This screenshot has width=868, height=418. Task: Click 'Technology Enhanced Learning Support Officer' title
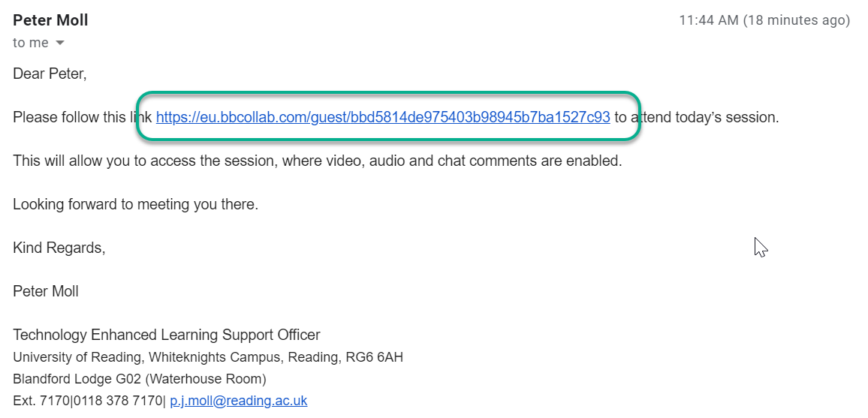point(167,335)
